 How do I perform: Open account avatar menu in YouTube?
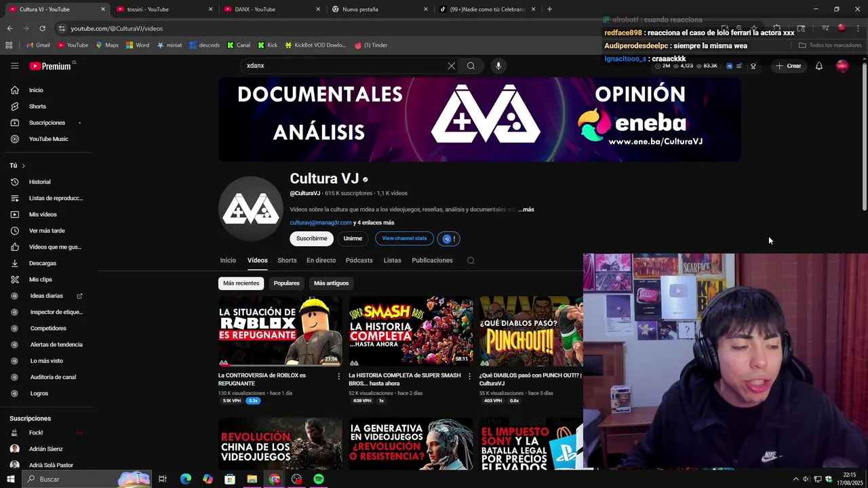click(x=842, y=66)
